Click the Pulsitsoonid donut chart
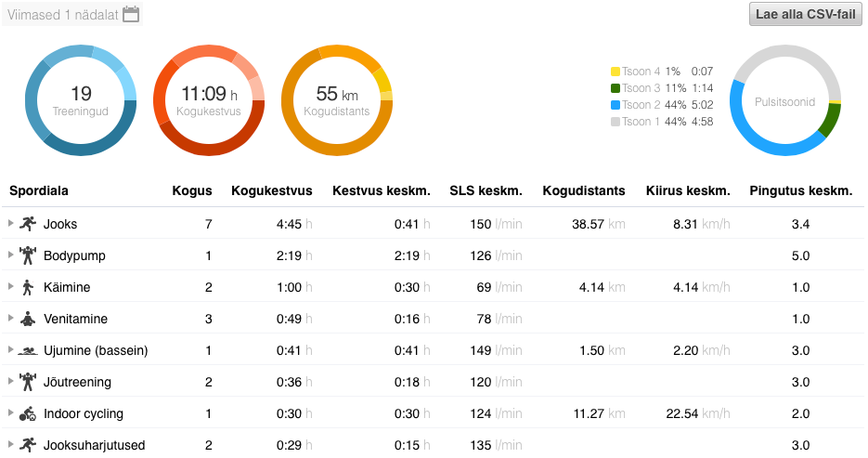The width and height of the screenshot is (868, 458). (784, 100)
